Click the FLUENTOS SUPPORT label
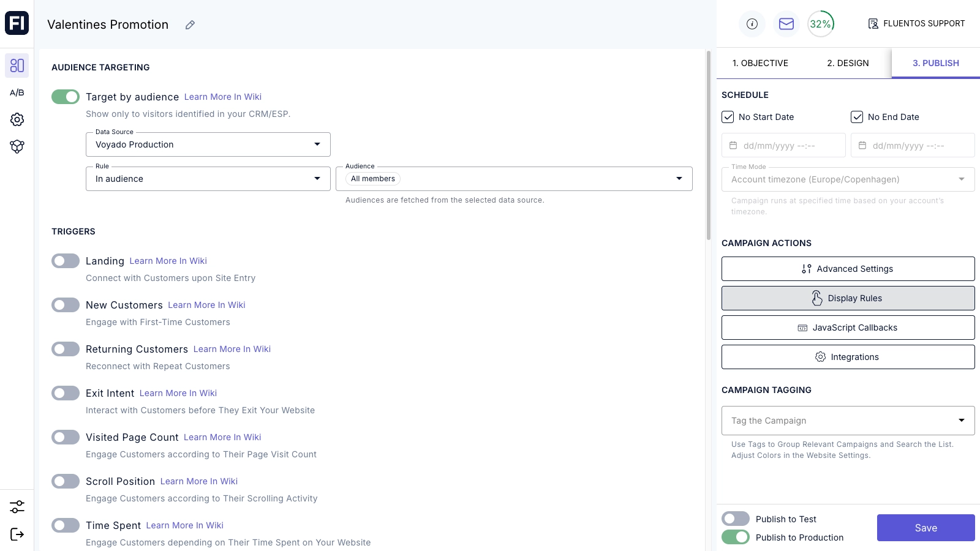This screenshot has height=551, width=980. (924, 24)
